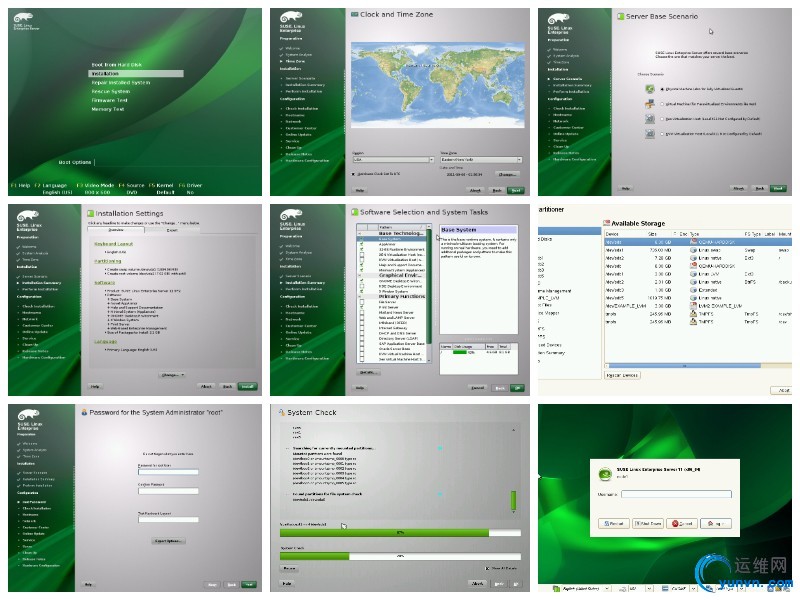Viewport: 800px width, 600px height.
Task: Click the System Check title icon
Action: [281, 412]
